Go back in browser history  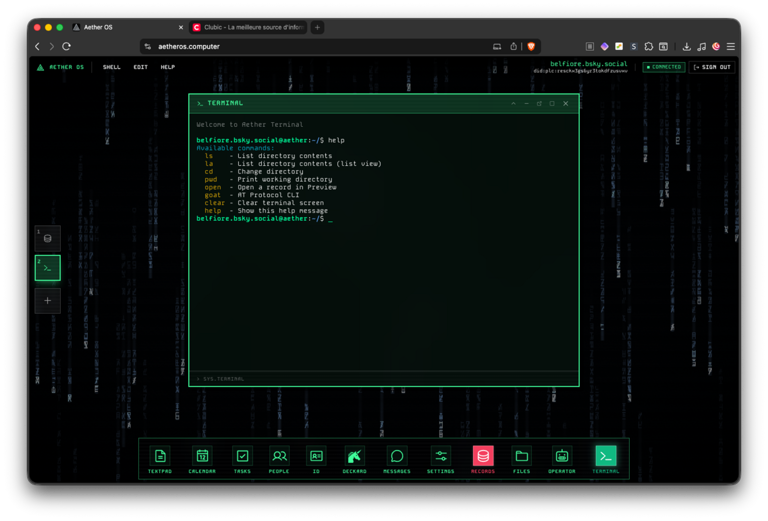tap(37, 47)
